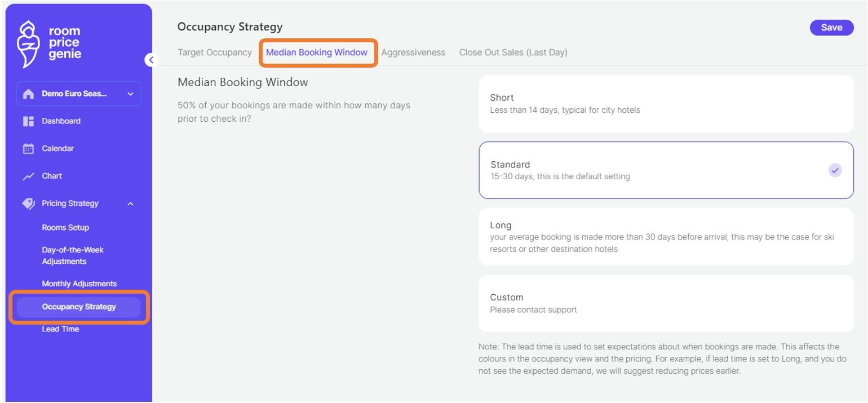
Task: Click the checkmark icon on Standard option
Action: pyautogui.click(x=835, y=170)
